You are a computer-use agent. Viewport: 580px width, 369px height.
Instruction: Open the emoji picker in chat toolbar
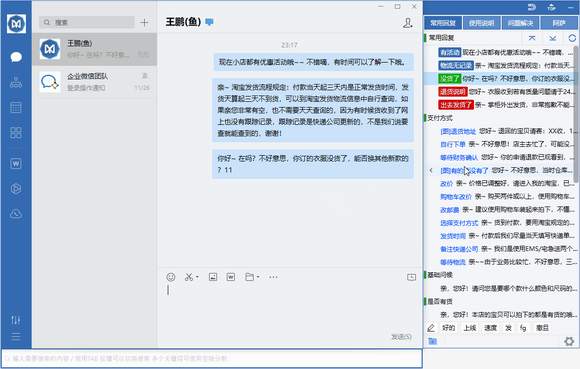pyautogui.click(x=171, y=277)
